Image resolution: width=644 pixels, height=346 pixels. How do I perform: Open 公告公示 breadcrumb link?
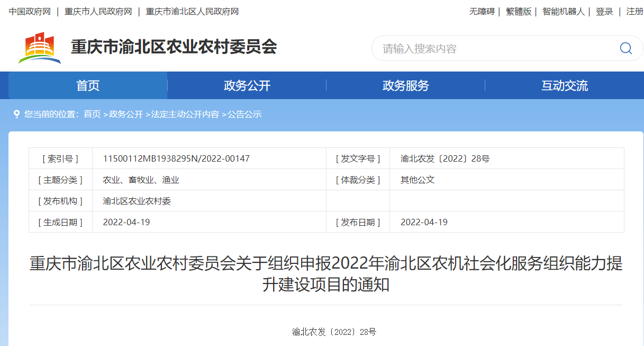[x=244, y=114]
